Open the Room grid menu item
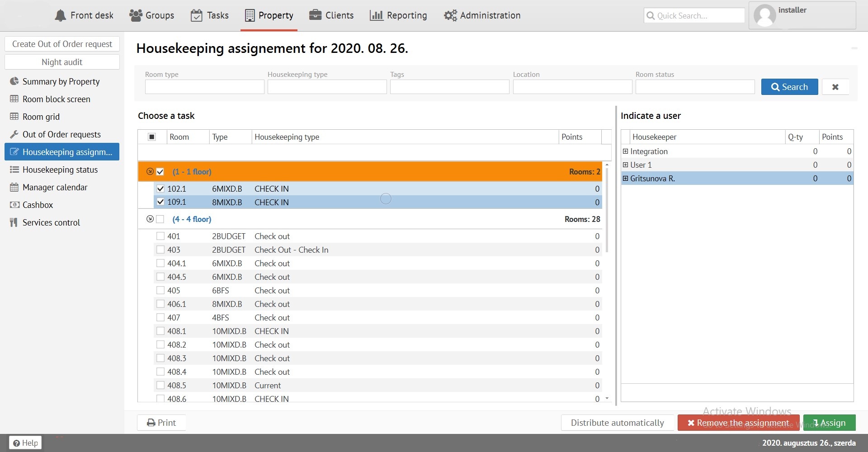This screenshot has width=868, height=452. click(x=41, y=117)
